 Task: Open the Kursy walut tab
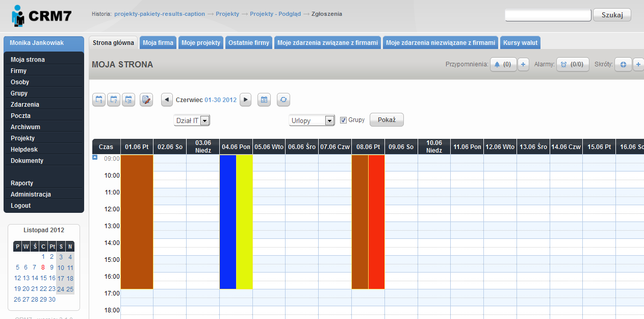[x=520, y=43]
